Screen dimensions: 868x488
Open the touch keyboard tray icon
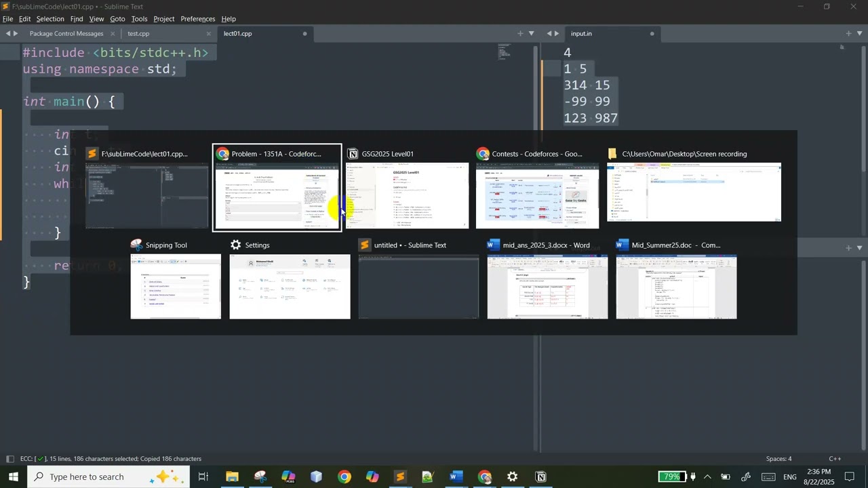coord(768,476)
